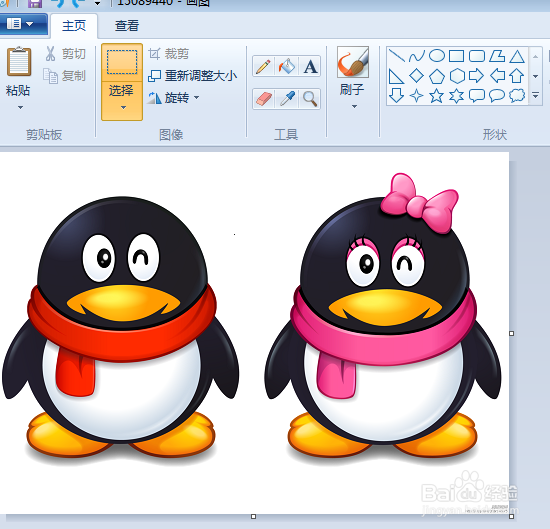
Task: Expand the Paste (粘贴) dropdown arrow
Action: (20, 107)
